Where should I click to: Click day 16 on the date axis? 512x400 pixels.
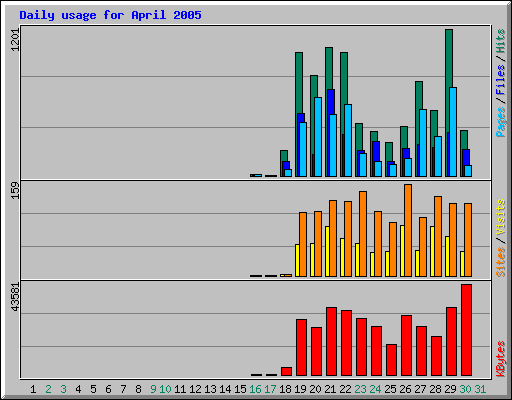(x=255, y=389)
